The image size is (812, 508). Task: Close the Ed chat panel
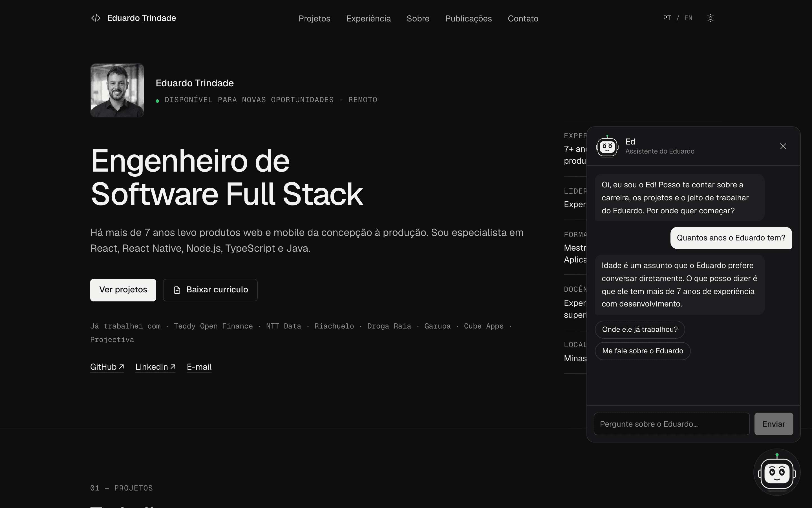(783, 146)
